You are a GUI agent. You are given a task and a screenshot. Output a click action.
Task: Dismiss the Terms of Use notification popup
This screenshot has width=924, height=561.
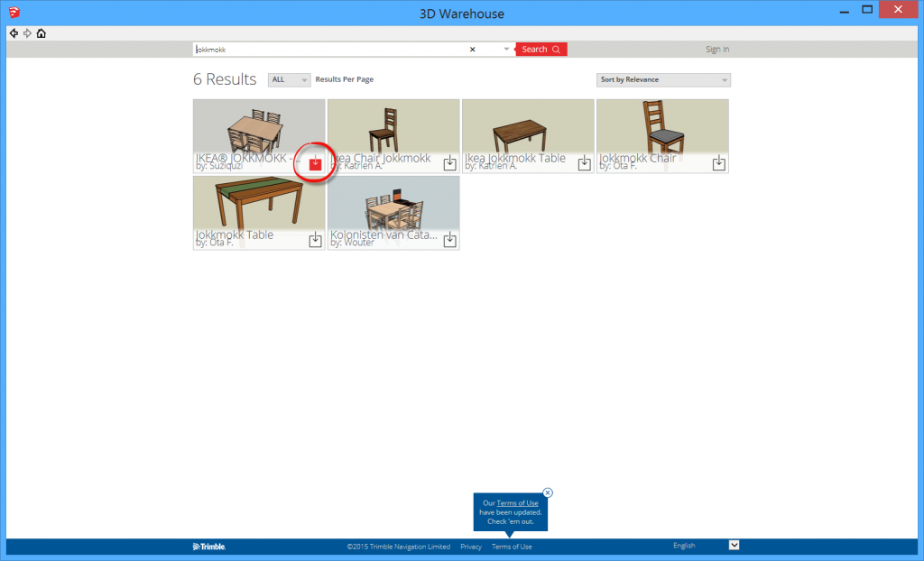[x=548, y=492]
